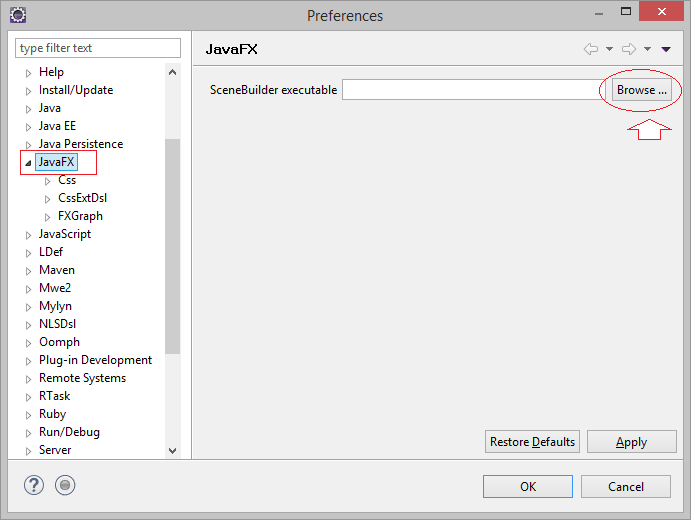This screenshot has height=520, width=691.
Task: Select Maven in the tree
Action: (x=57, y=270)
